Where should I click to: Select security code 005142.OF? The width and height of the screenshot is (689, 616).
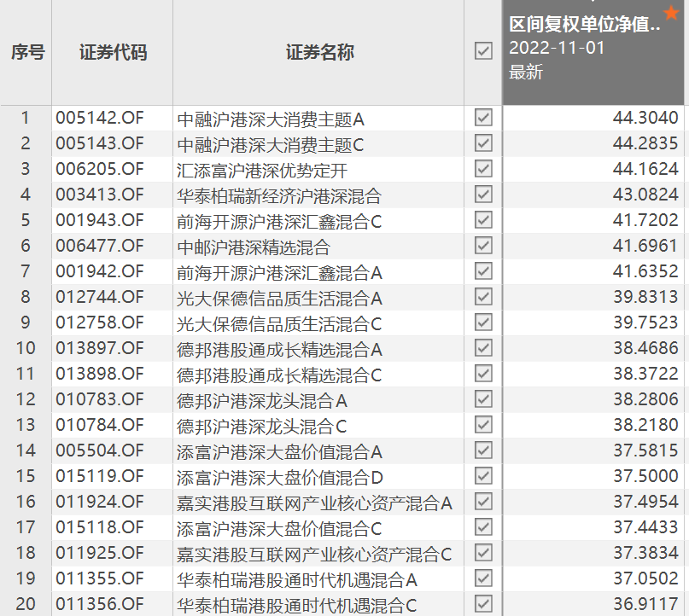(100, 118)
